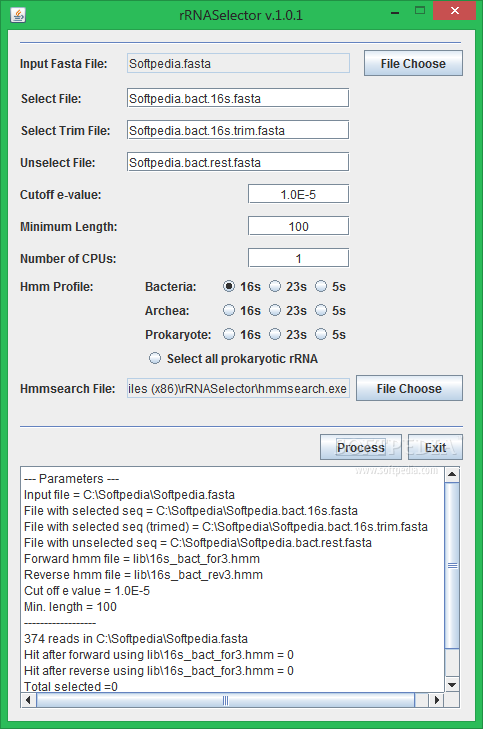
Task: Click the 'Prokaryote:' label
Action: click(x=178, y=335)
